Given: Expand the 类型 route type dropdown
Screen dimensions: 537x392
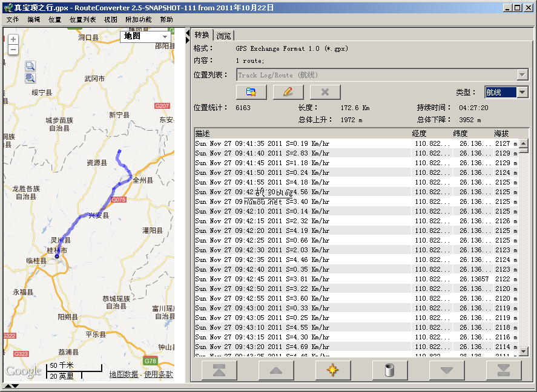Looking at the screenshot, I should coord(522,92).
